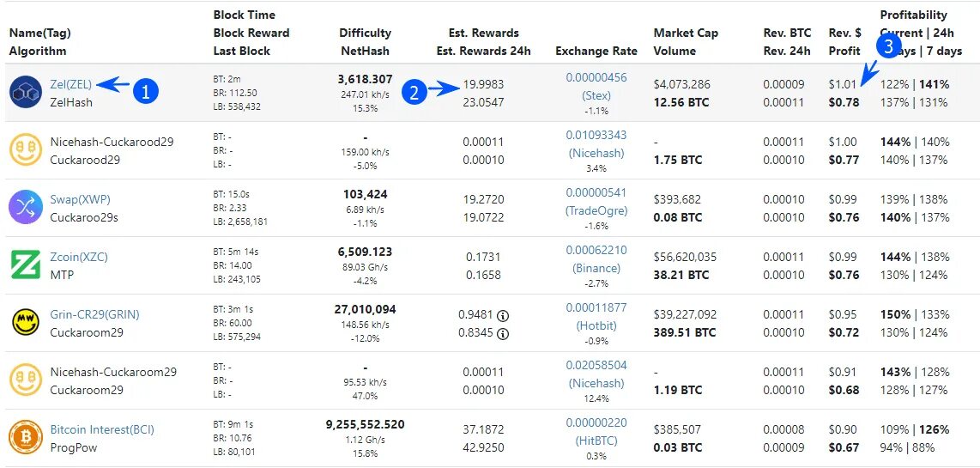This screenshot has height=468, width=980.
Task: Open the TradeOgre exchange rate link
Action: click(596, 210)
